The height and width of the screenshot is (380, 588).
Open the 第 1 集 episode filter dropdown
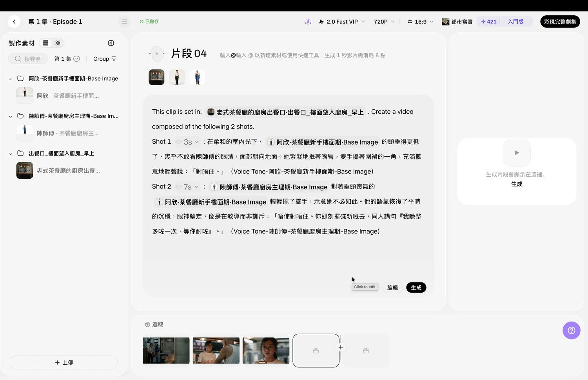coord(67,59)
